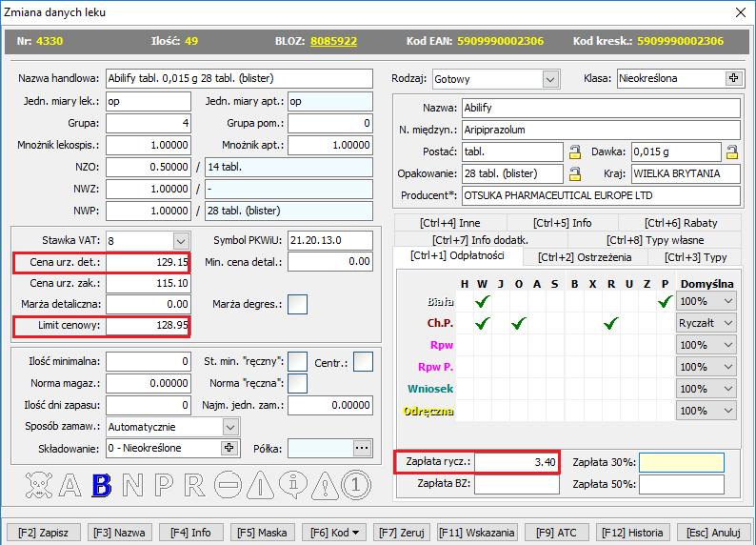Click the [F7] Zeruj button
This screenshot has height=545, width=756.
[402, 533]
